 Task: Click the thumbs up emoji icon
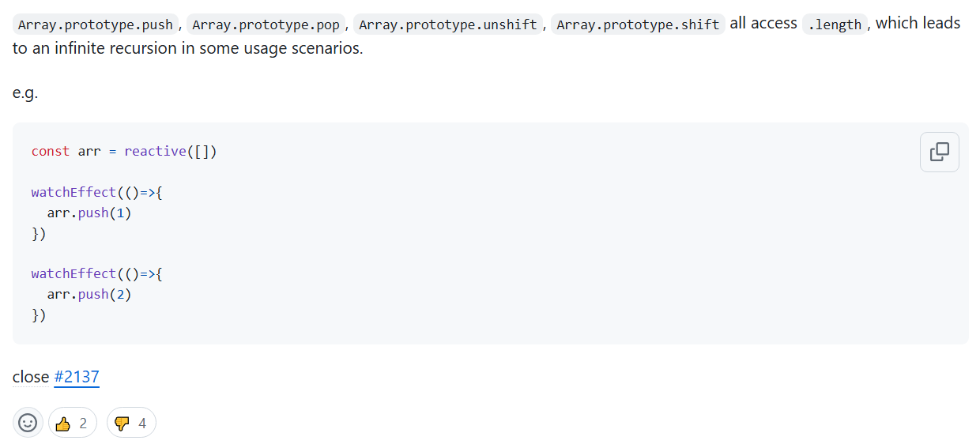coord(63,424)
